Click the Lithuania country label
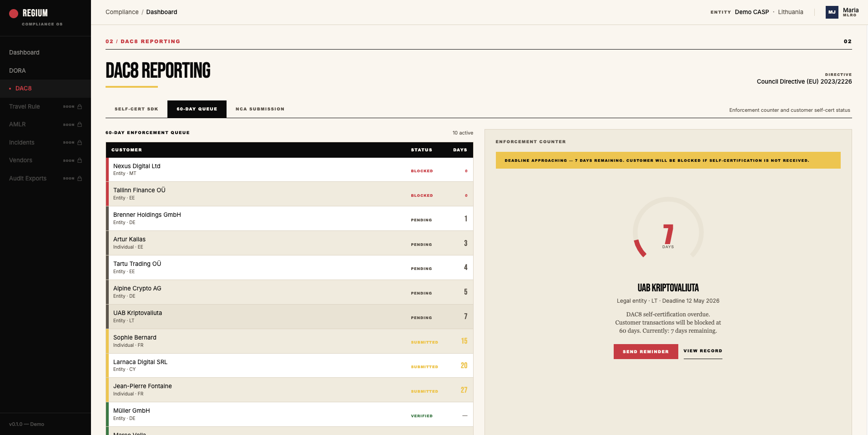The image size is (868, 435). tap(790, 12)
